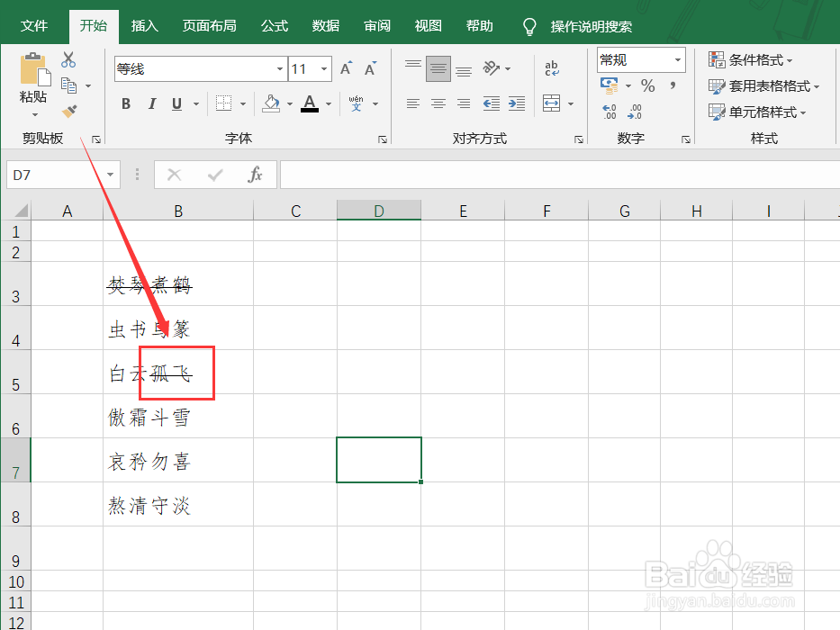Launch the font settings dialog launcher

(x=383, y=139)
